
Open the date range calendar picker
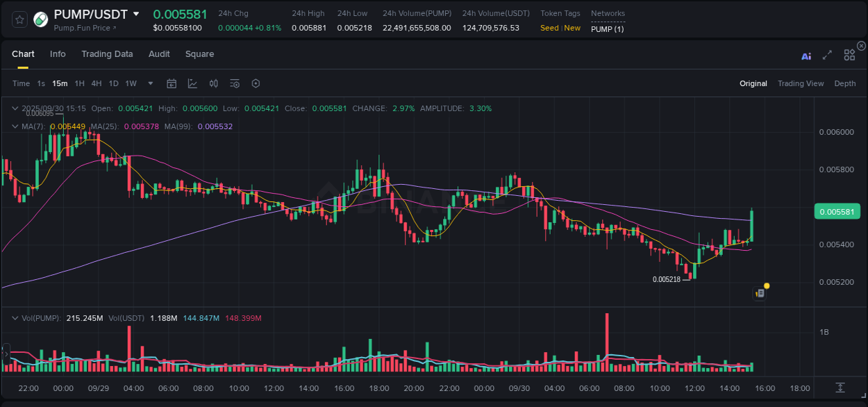pos(172,83)
